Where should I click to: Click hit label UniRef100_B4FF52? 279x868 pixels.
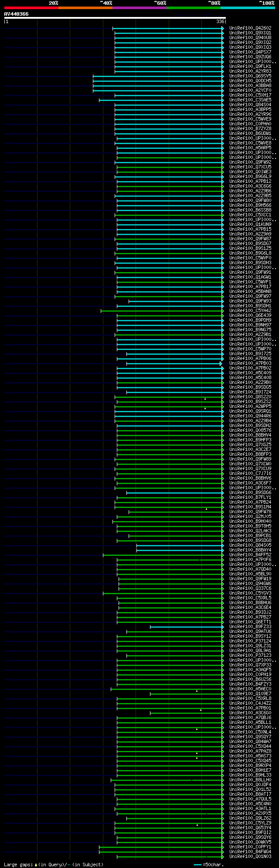click(250, 555)
